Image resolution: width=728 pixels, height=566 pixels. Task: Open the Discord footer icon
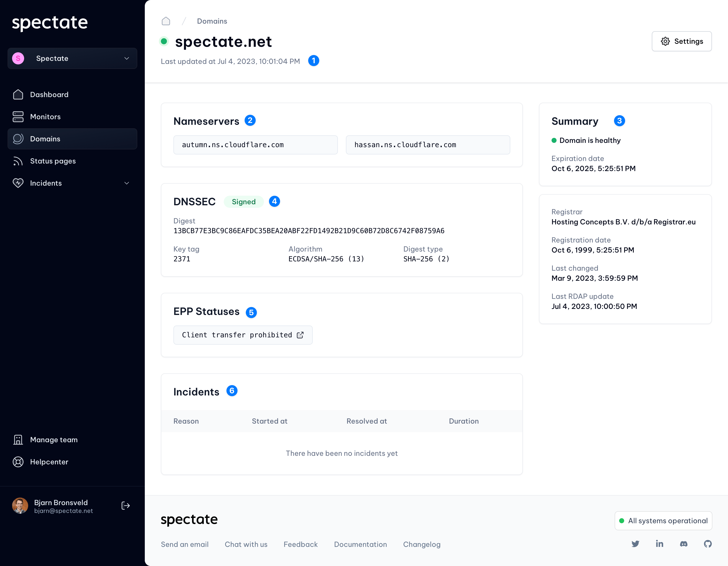[684, 544]
